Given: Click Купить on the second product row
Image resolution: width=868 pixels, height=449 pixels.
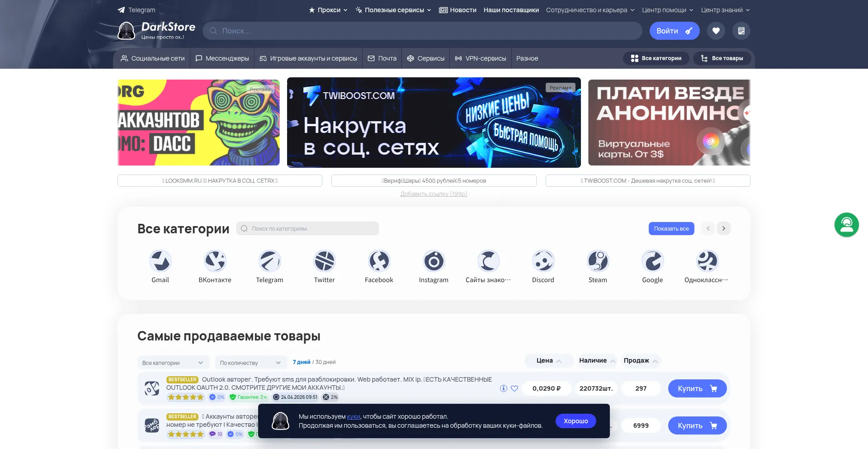Looking at the screenshot, I should pyautogui.click(x=698, y=425).
